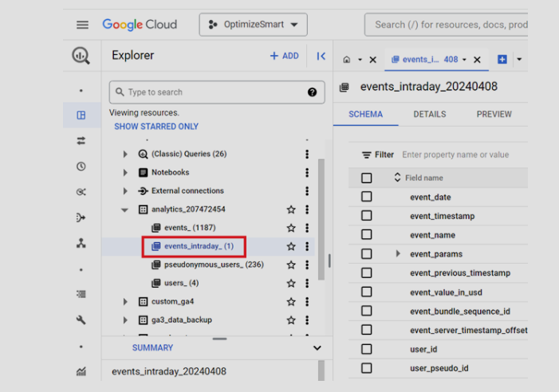Open the data transfers icon in sidebar
The image size is (559, 392).
tap(81, 141)
